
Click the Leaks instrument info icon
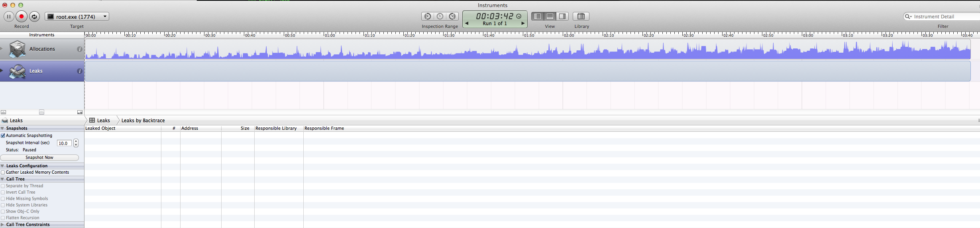80,71
